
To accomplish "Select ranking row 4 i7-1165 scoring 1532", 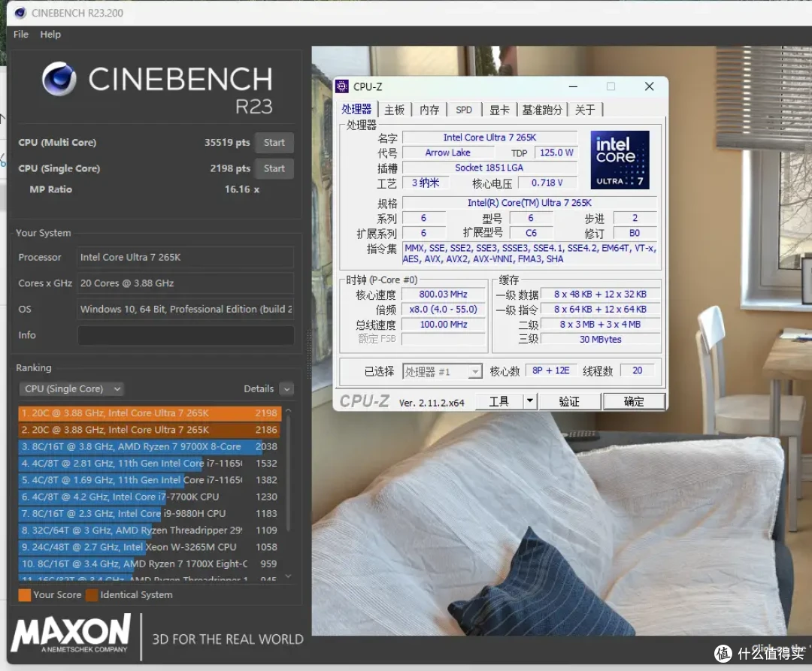I will (x=150, y=463).
